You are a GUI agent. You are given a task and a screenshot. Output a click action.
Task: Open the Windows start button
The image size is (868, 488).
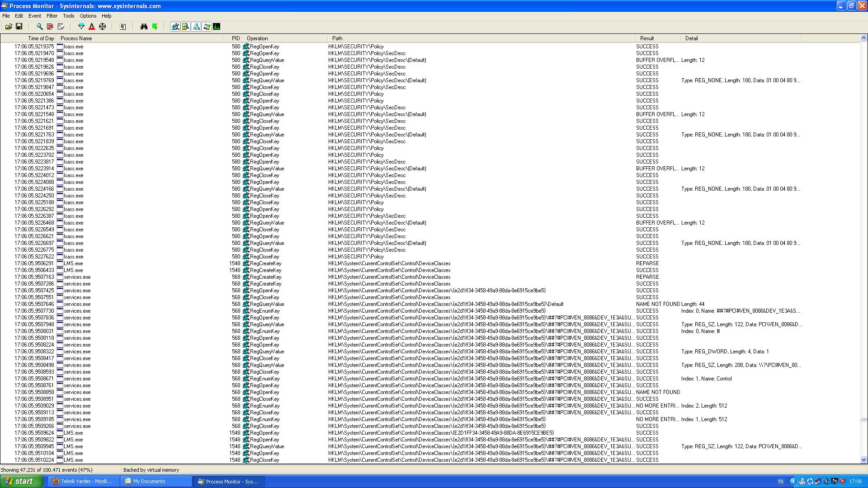[22, 481]
